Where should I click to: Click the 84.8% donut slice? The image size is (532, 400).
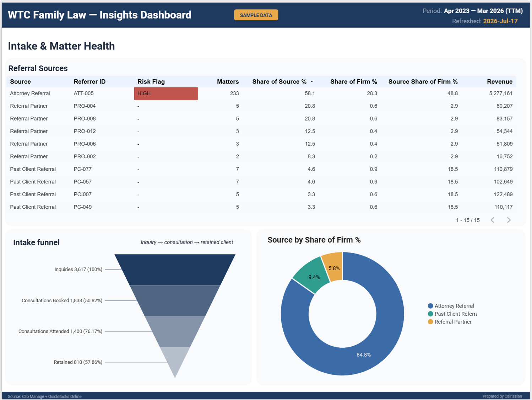pos(364,355)
